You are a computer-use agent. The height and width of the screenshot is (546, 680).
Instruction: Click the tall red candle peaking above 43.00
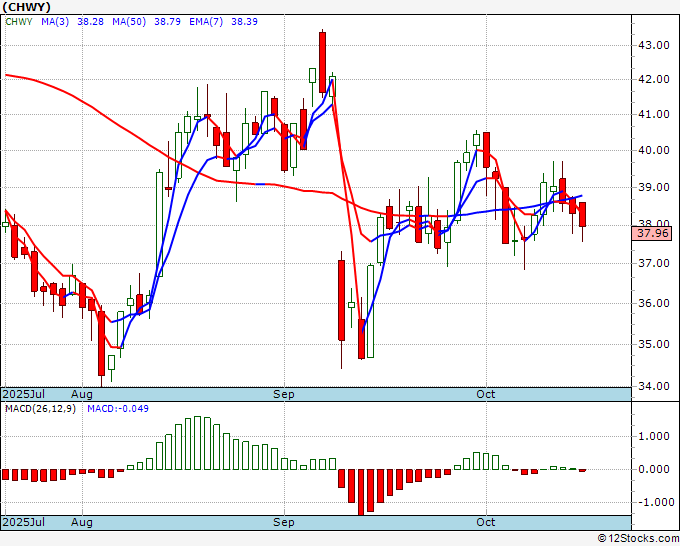tap(322, 62)
